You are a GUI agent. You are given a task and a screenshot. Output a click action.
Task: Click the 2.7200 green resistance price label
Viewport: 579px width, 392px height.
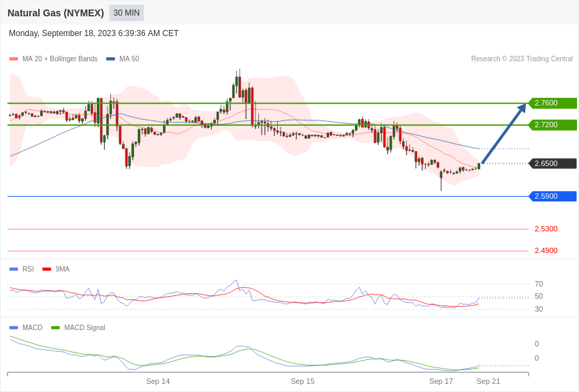[x=552, y=125]
